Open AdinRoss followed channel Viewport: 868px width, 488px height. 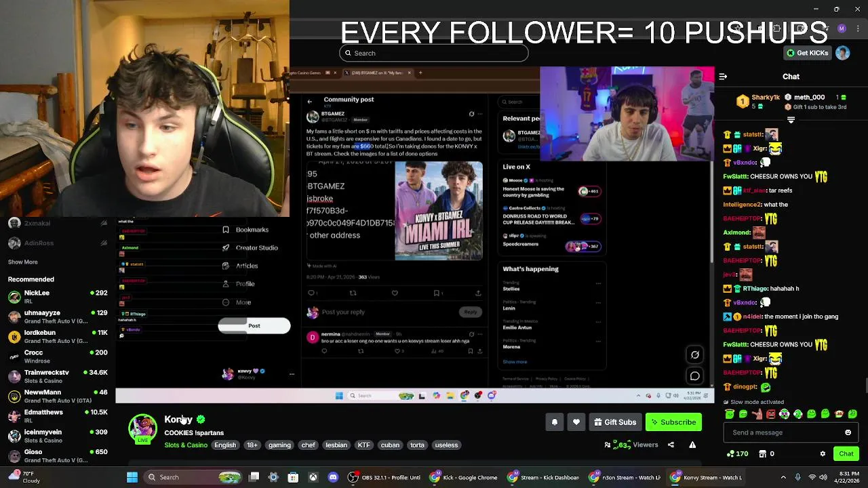[x=58, y=243]
